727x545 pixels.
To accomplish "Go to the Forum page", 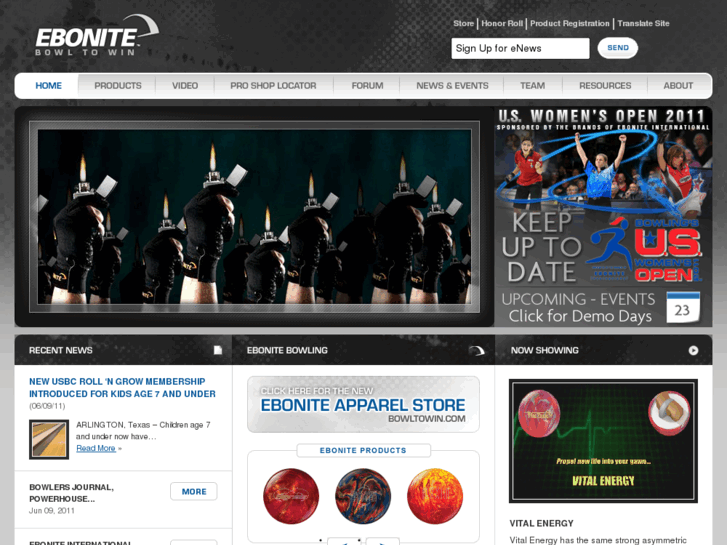I will 367,86.
